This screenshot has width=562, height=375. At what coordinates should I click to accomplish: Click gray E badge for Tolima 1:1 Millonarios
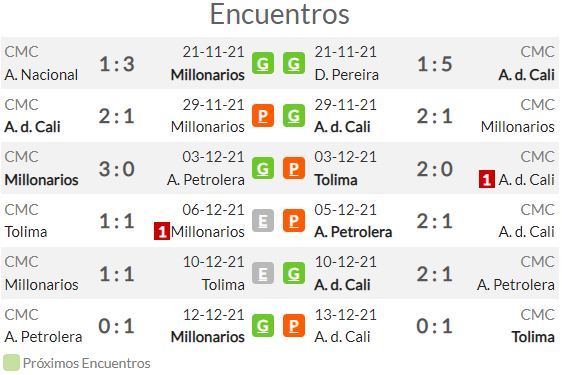point(263,220)
